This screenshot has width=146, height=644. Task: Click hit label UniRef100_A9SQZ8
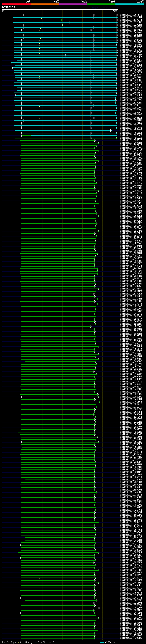(x=131, y=138)
